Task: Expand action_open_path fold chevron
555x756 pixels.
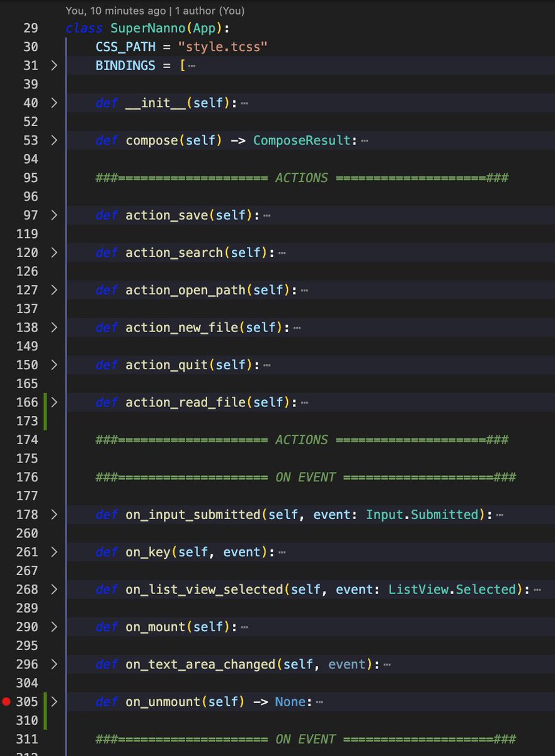Action: pyautogui.click(x=54, y=290)
